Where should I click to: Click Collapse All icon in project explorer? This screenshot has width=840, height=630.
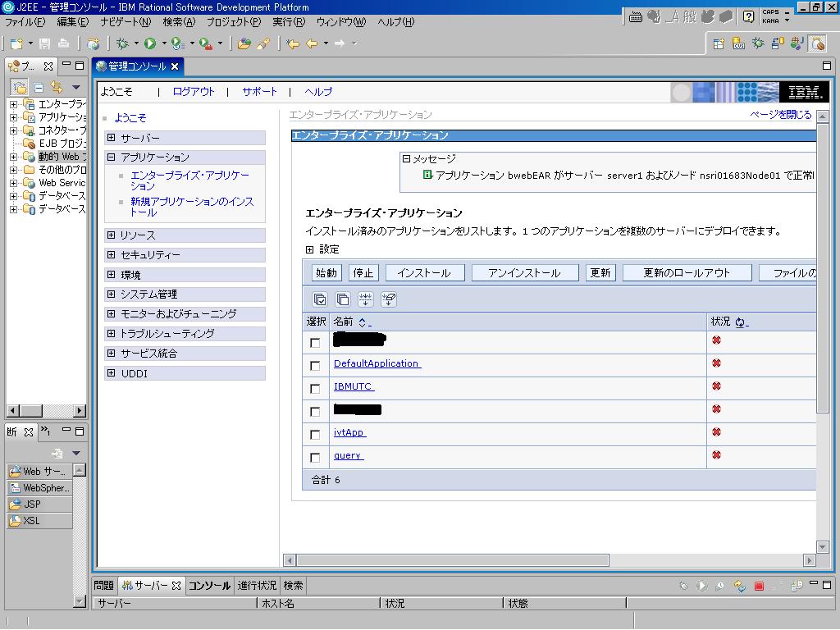(38, 87)
